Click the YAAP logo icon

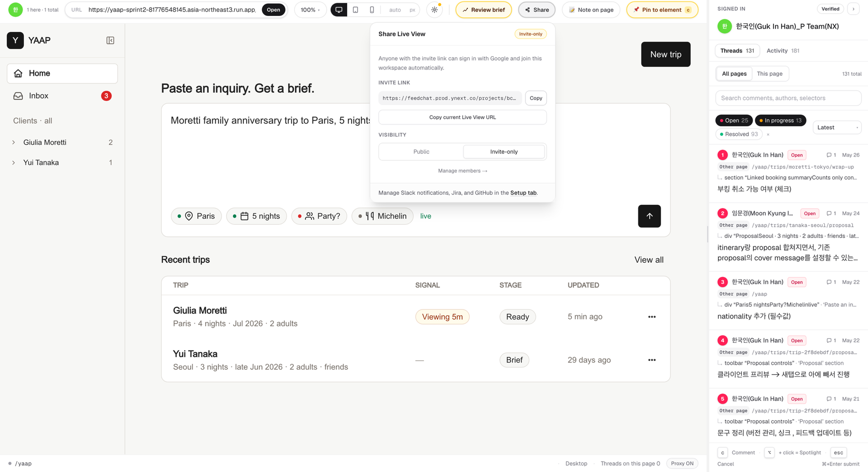tap(15, 40)
